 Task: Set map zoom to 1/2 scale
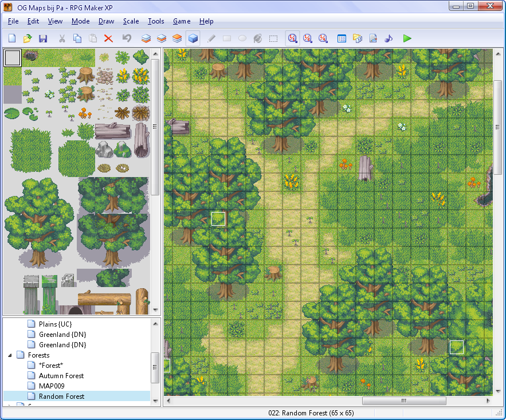308,38
